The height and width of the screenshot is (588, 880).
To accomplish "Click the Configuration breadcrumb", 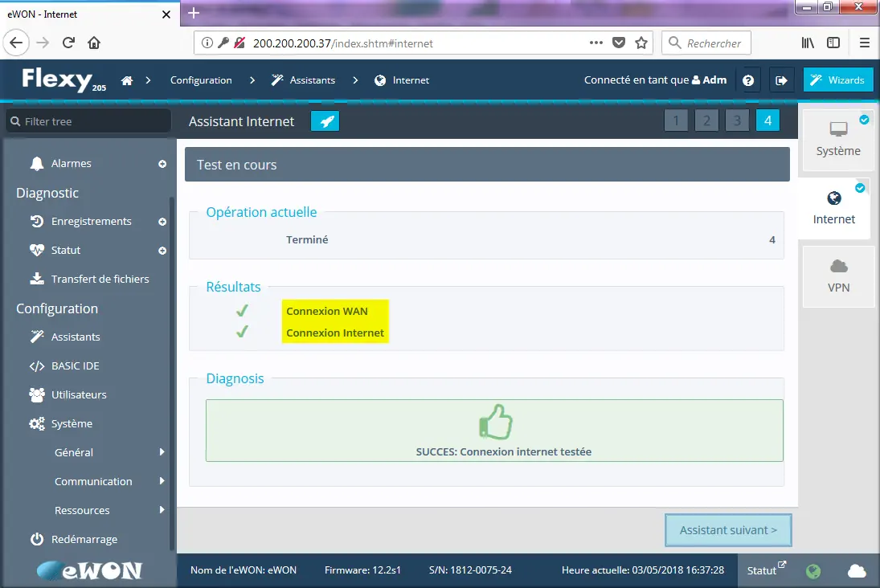I will click(201, 80).
